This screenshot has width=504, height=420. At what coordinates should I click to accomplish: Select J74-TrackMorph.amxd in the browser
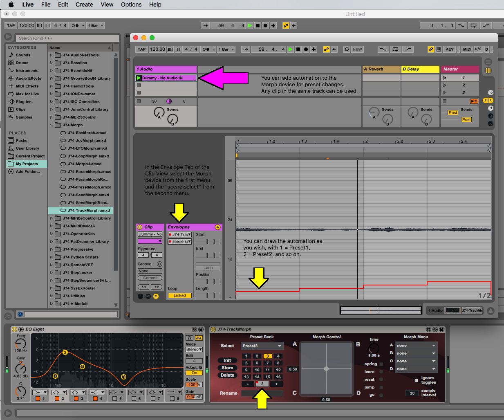coord(80,211)
